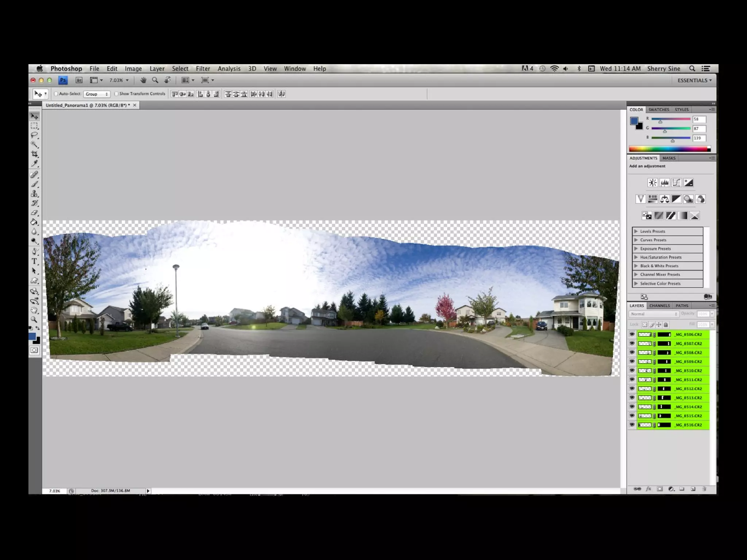This screenshot has width=747, height=560.
Task: Select the Lasso tool
Action: (35, 135)
